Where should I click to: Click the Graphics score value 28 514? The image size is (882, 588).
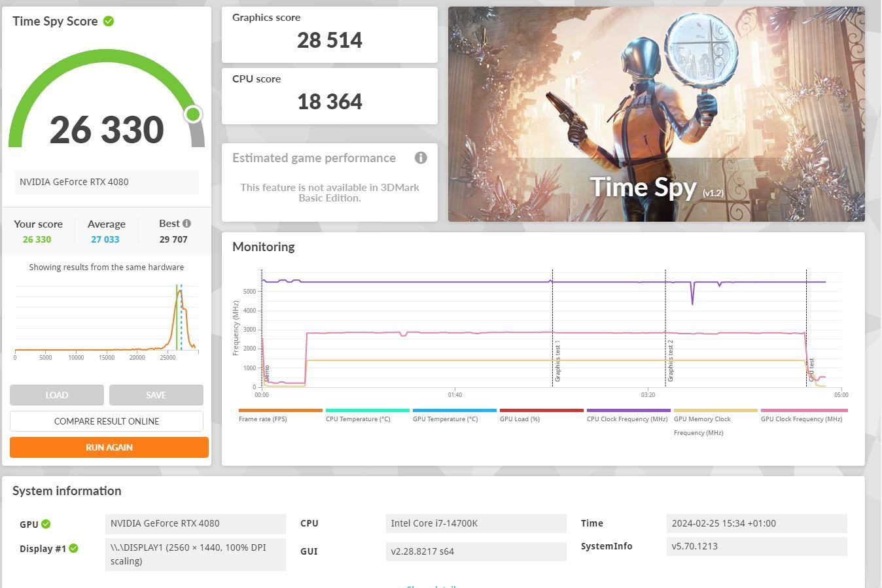[x=330, y=41]
